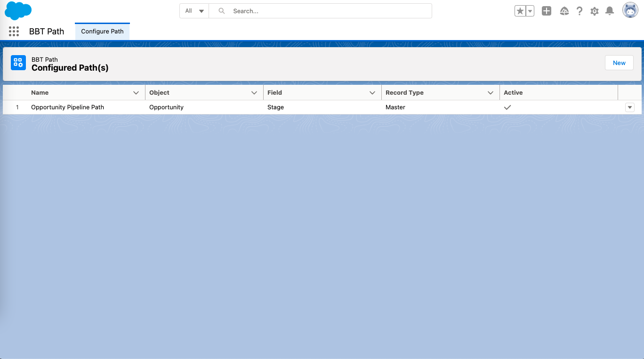The width and height of the screenshot is (644, 359).
Task: Open the Help question mark icon
Action: [x=580, y=11]
